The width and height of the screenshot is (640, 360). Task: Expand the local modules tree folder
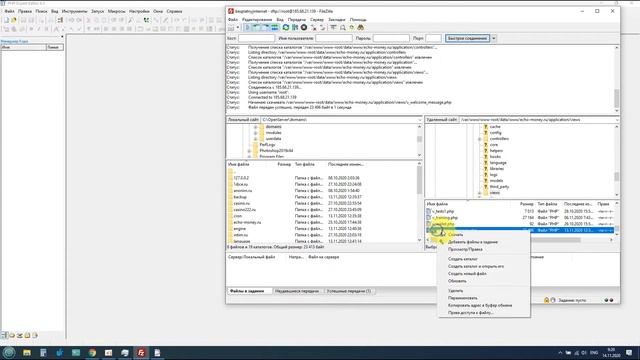256,133
